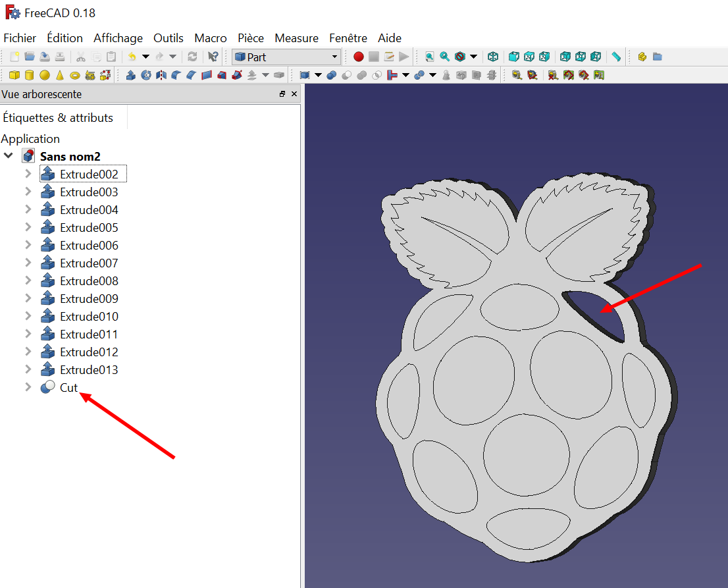Select Extrude004 in the tree
This screenshot has height=588, width=728.
click(x=89, y=210)
